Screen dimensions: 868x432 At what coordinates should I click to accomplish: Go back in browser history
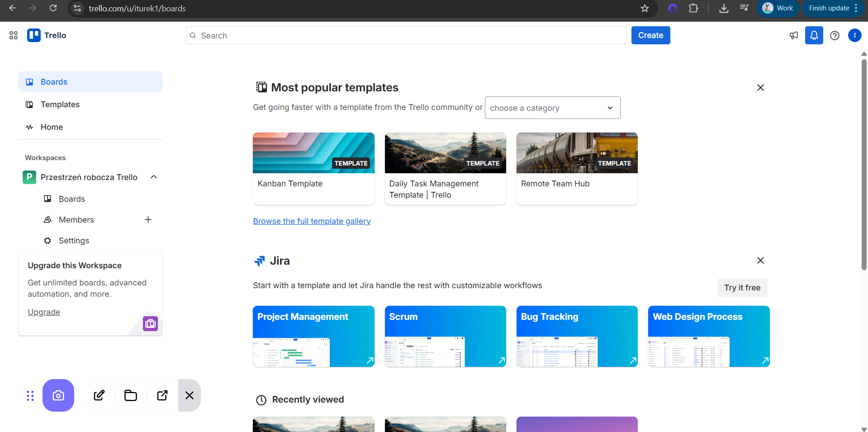(x=12, y=8)
